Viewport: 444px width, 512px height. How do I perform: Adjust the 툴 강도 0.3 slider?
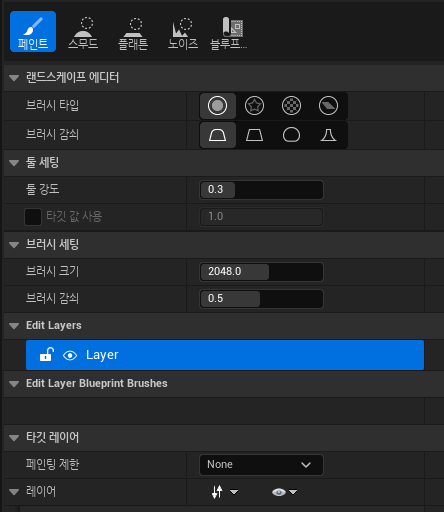click(x=261, y=190)
